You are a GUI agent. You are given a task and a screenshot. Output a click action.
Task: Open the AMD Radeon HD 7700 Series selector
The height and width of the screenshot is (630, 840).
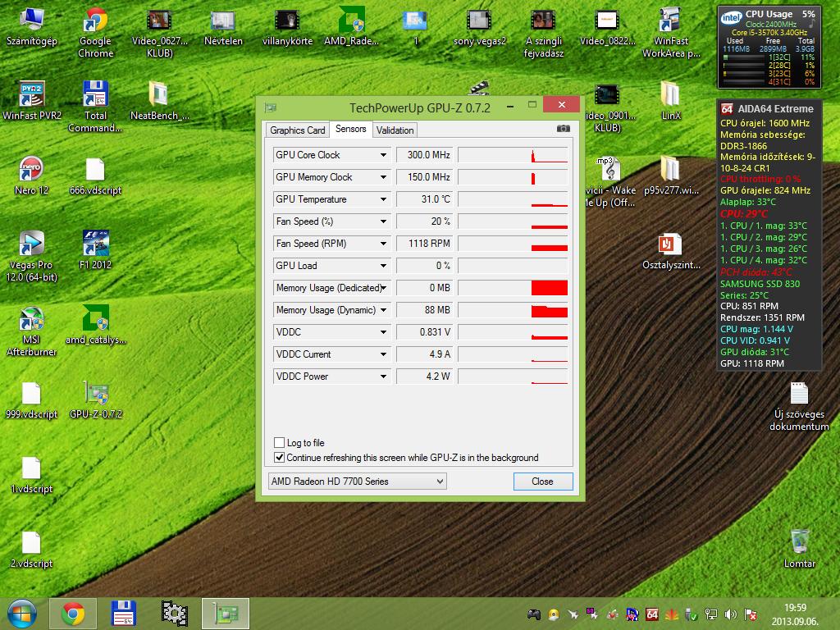point(358,481)
